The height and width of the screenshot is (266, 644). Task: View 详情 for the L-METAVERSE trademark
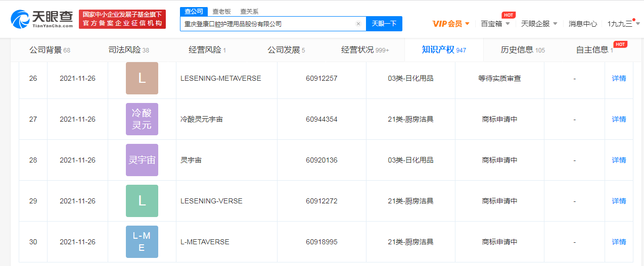point(619,242)
